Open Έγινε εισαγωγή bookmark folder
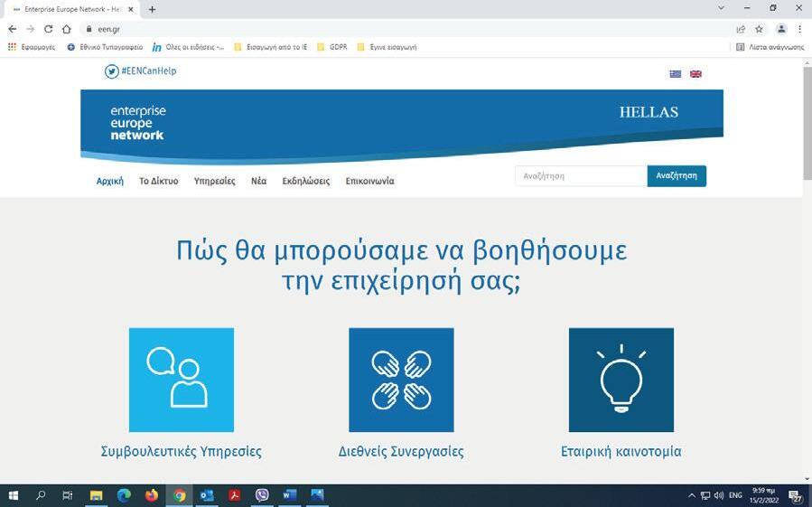 [387, 47]
